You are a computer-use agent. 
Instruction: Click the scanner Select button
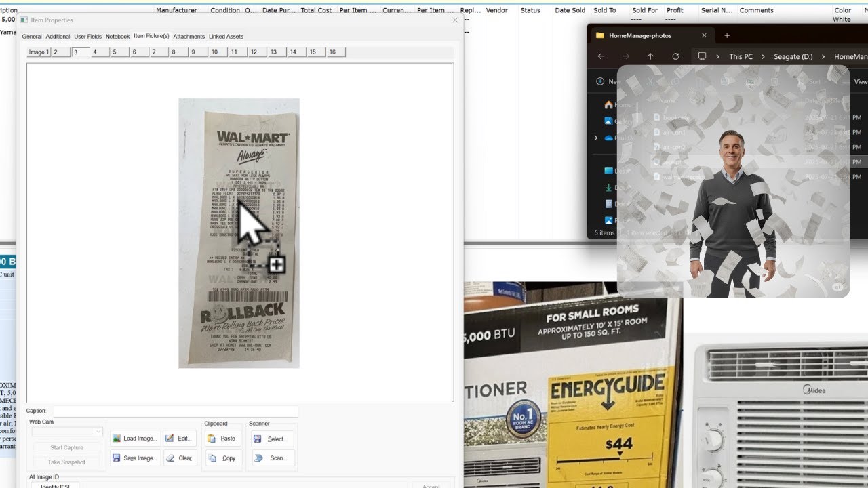coord(272,439)
